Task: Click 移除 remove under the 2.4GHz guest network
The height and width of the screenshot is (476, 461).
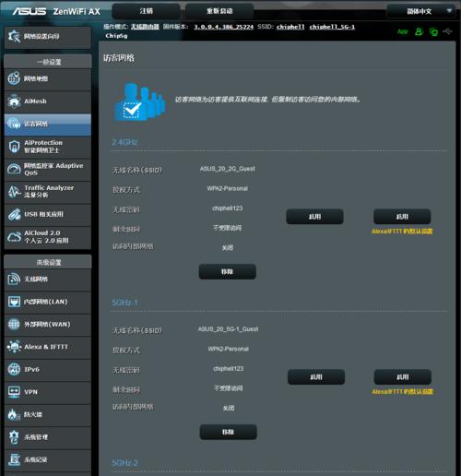Action: coord(228,271)
